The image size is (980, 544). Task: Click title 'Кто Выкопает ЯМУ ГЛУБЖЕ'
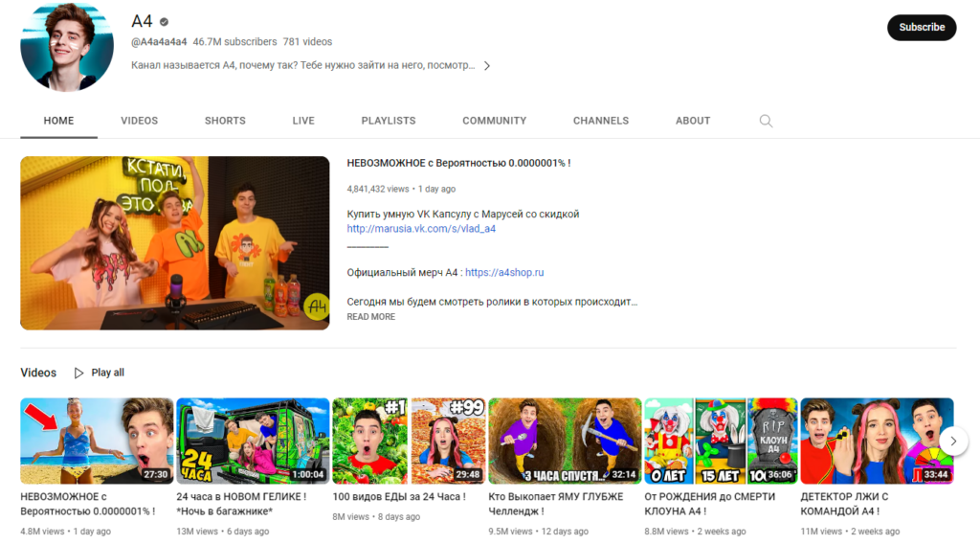click(556, 504)
